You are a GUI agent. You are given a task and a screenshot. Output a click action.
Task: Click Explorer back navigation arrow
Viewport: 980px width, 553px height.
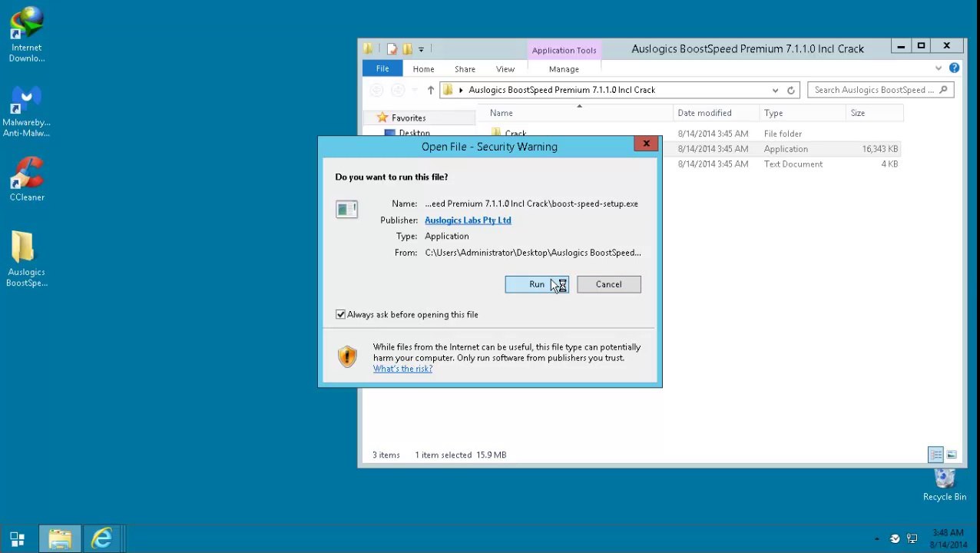click(x=376, y=90)
